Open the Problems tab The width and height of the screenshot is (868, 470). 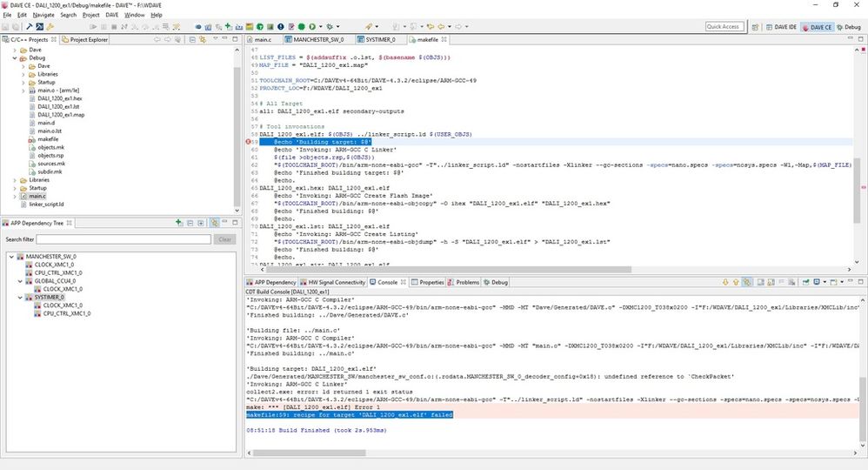click(x=464, y=282)
